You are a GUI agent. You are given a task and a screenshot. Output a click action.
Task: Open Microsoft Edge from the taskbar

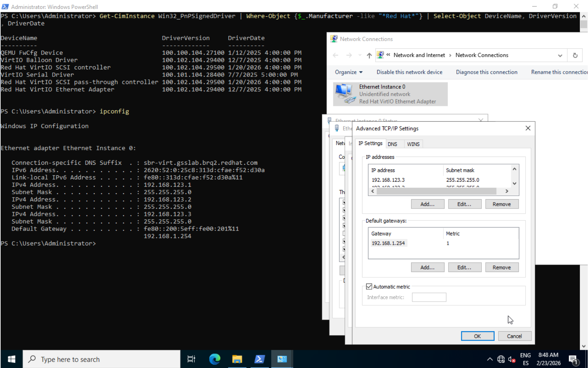[x=215, y=359]
